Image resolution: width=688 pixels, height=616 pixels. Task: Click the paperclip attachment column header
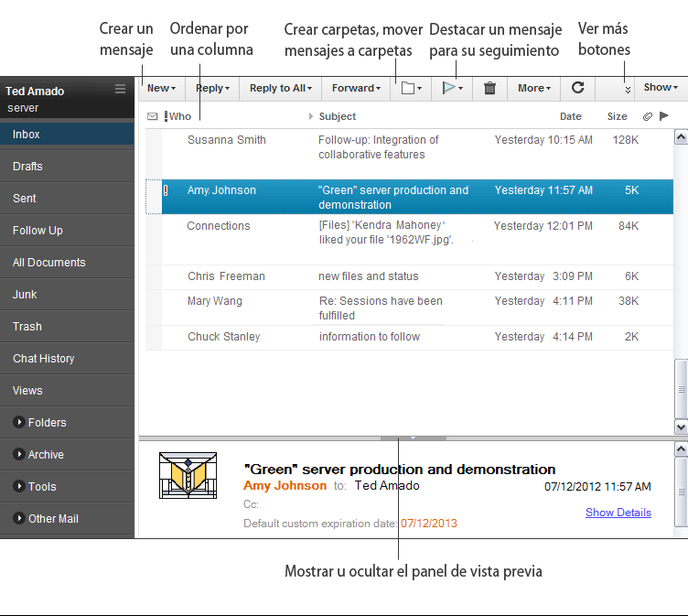(648, 116)
